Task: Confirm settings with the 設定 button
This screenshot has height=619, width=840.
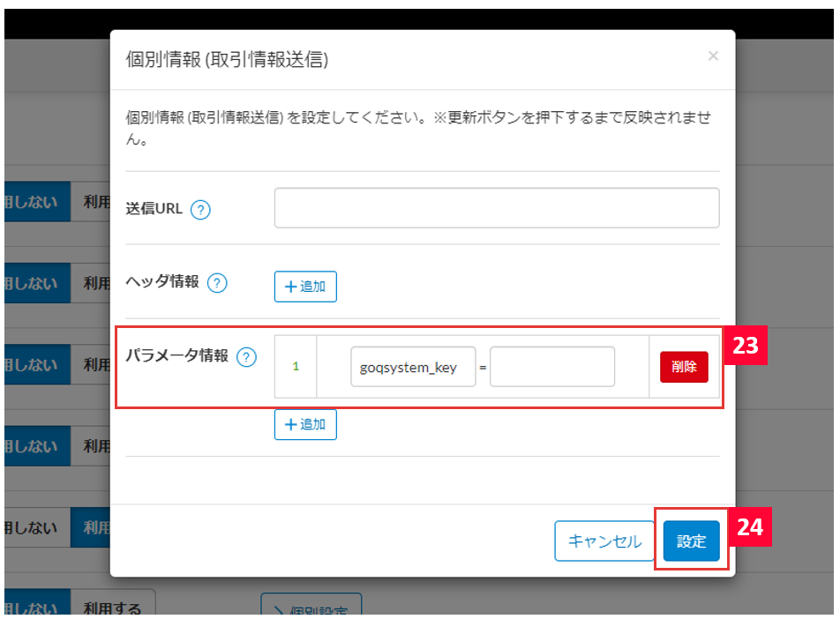Action: (x=691, y=541)
